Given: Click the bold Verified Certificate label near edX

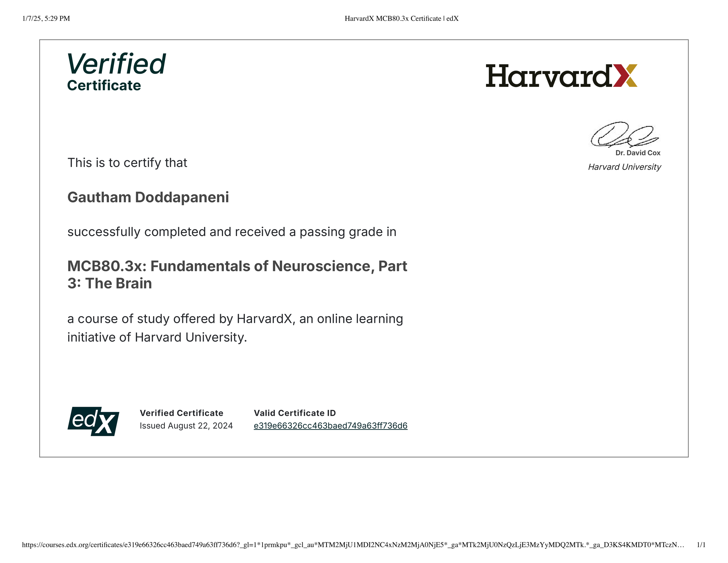Looking at the screenshot, I should (x=181, y=413).
